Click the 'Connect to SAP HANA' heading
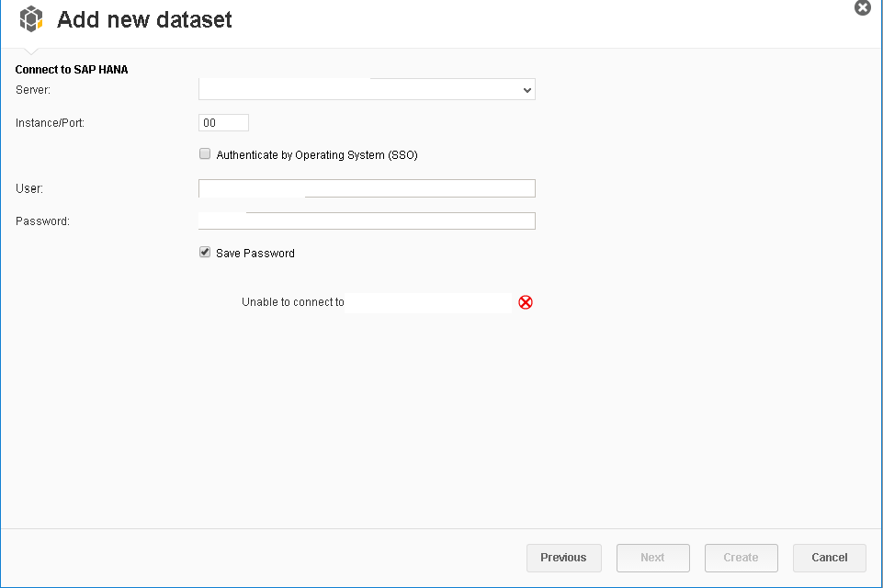The width and height of the screenshot is (883, 588). pyautogui.click(x=72, y=70)
